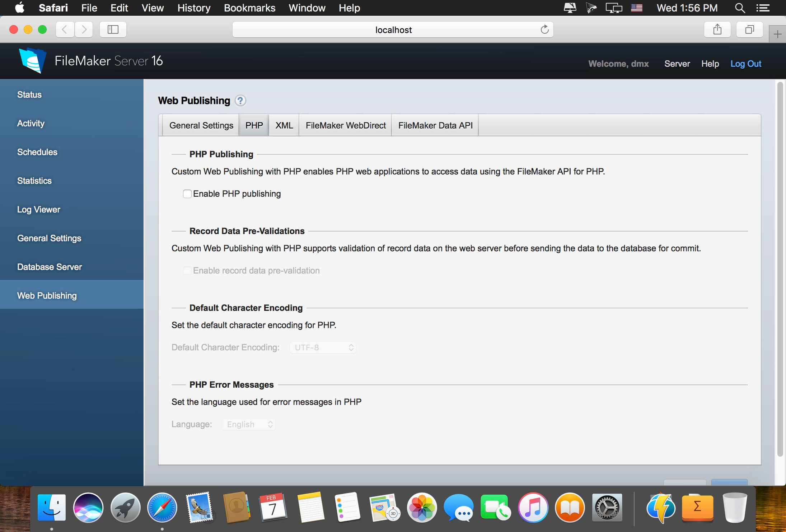Toggle the Safari sidebar

tap(113, 29)
